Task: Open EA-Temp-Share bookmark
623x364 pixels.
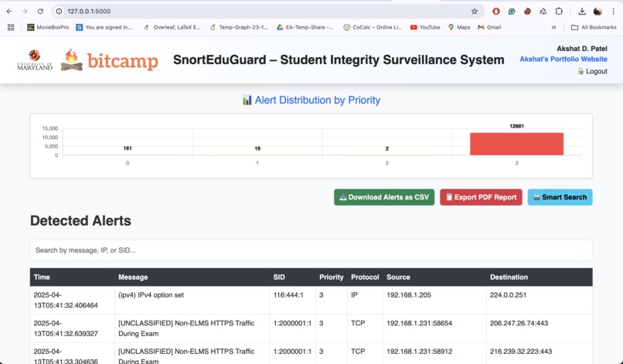Action: coord(305,27)
